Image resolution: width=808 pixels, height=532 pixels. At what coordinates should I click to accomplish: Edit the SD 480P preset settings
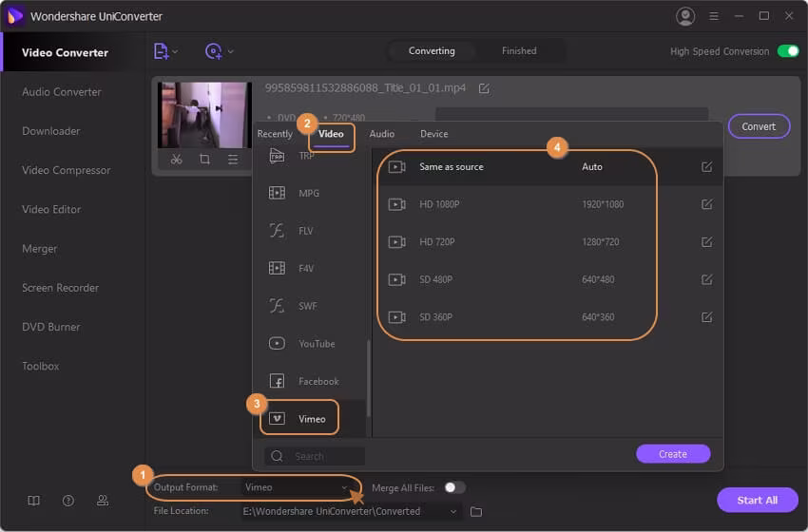coord(707,279)
